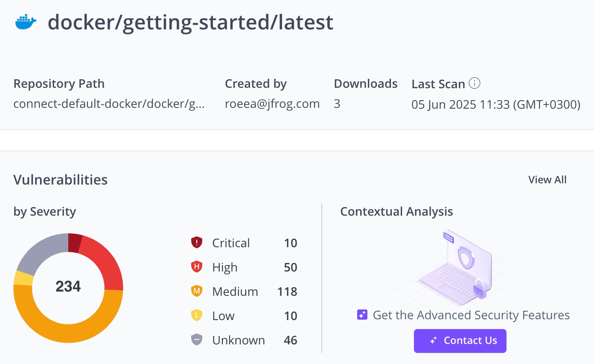Click the Critical severity shield icon

click(x=196, y=243)
